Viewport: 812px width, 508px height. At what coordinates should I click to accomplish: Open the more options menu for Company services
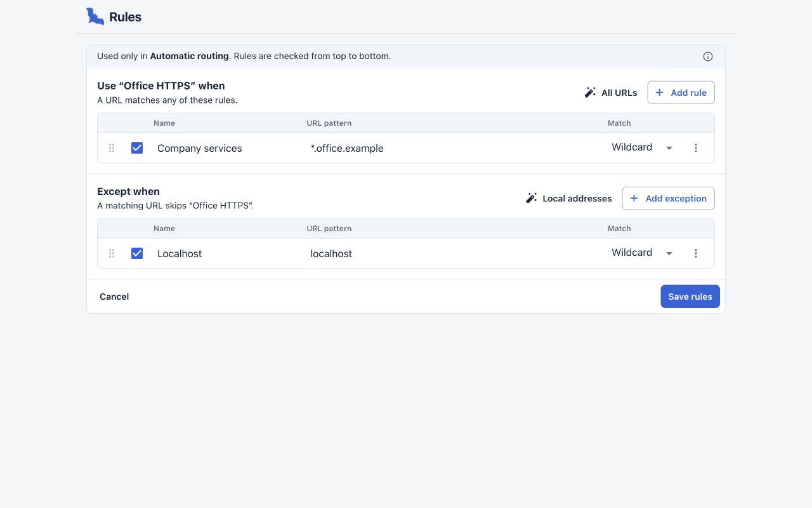[696, 148]
